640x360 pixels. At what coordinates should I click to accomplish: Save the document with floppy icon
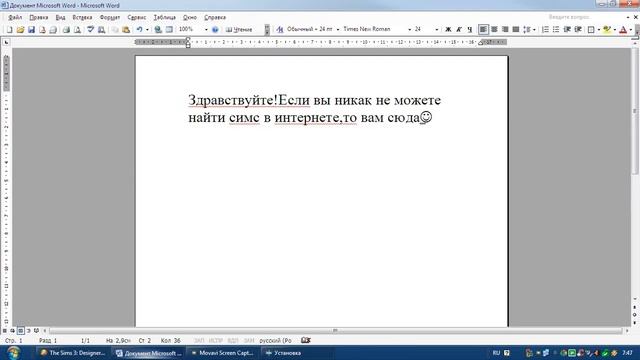click(31, 29)
